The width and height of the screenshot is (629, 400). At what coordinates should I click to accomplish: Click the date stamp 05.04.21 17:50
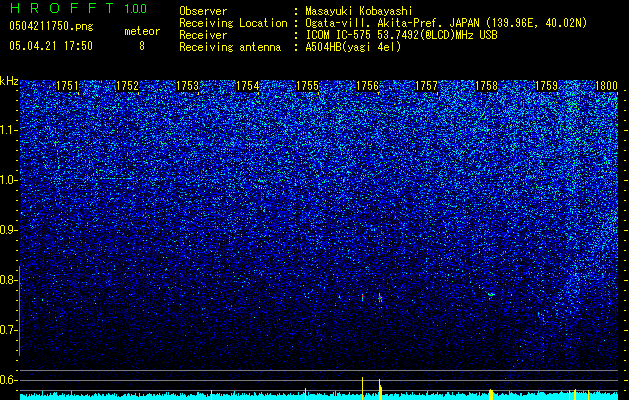pyautogui.click(x=51, y=46)
